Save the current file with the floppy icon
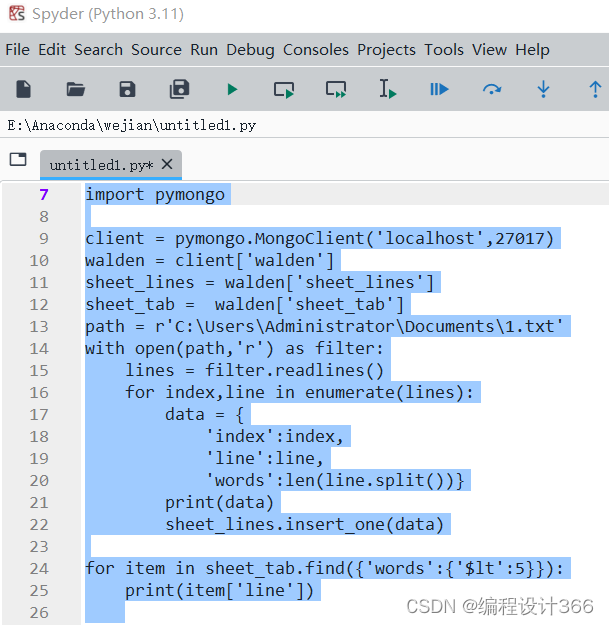609x625 pixels. (x=128, y=89)
